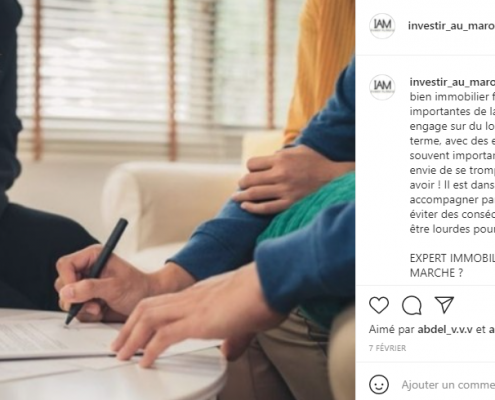Click the IAM avatar in post header
Viewport: 495px width, 400px height.
[x=382, y=26]
